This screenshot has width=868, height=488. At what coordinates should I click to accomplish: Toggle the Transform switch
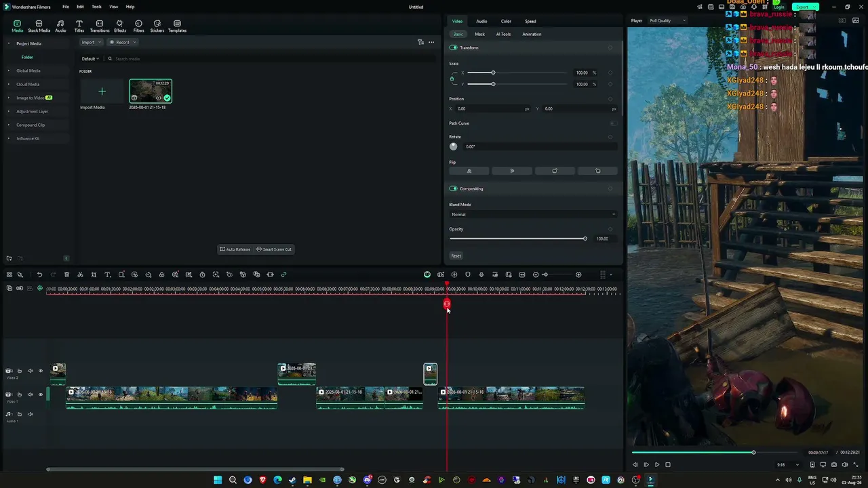[x=453, y=47]
